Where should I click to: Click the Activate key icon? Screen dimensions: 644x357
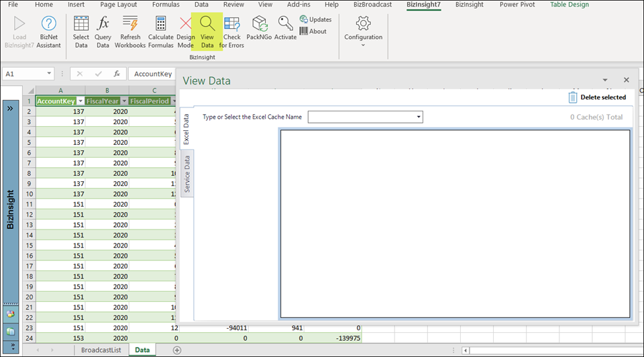286,28
